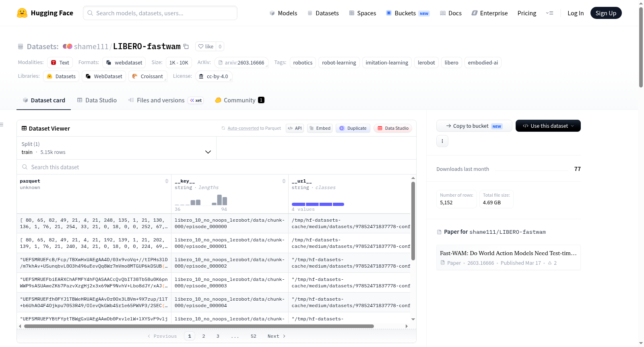This screenshot has width=644, height=347.
Task: Switch to the Data Studio tab
Action: tap(97, 100)
